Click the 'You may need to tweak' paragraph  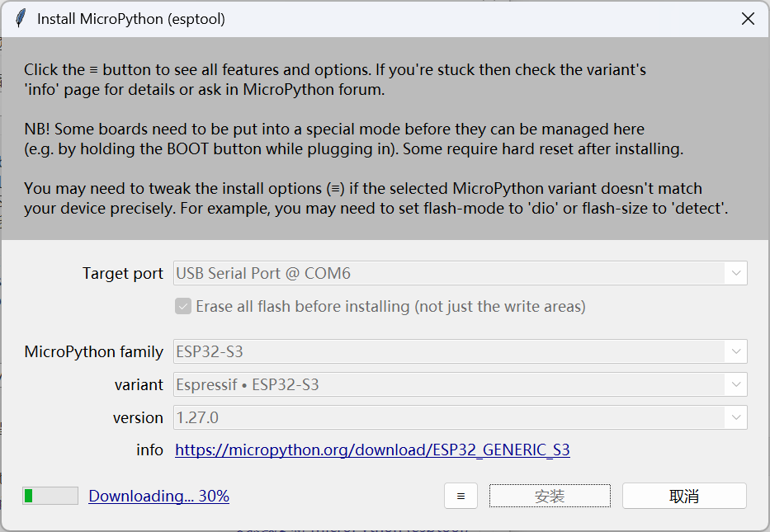click(x=376, y=198)
